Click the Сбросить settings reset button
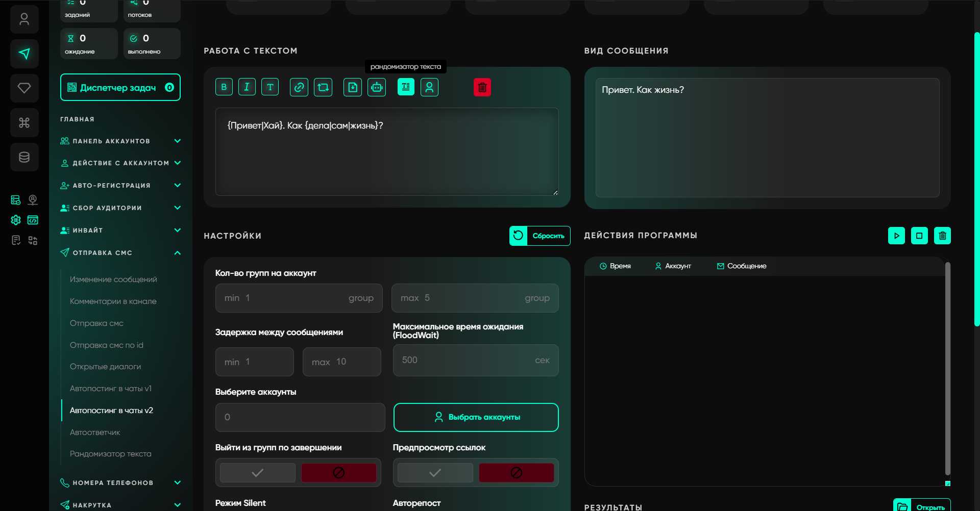The height and width of the screenshot is (511, 980). tap(540, 236)
